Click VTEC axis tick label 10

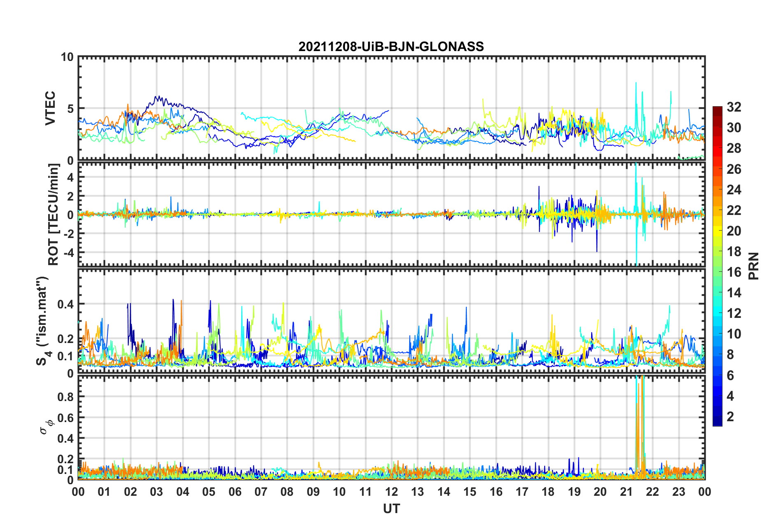[x=67, y=57]
